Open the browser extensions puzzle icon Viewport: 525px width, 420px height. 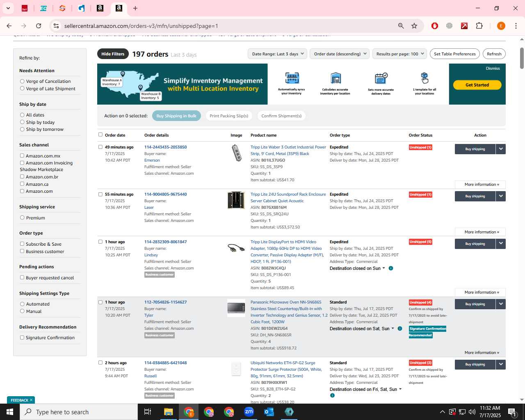pyautogui.click(x=479, y=26)
